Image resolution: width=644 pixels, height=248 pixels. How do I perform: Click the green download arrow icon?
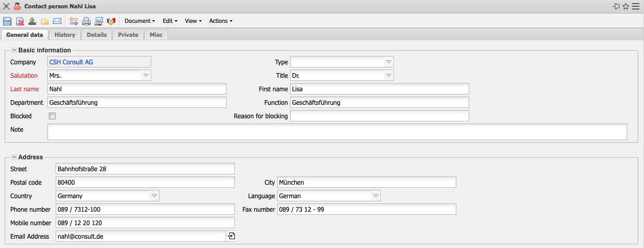(32, 21)
